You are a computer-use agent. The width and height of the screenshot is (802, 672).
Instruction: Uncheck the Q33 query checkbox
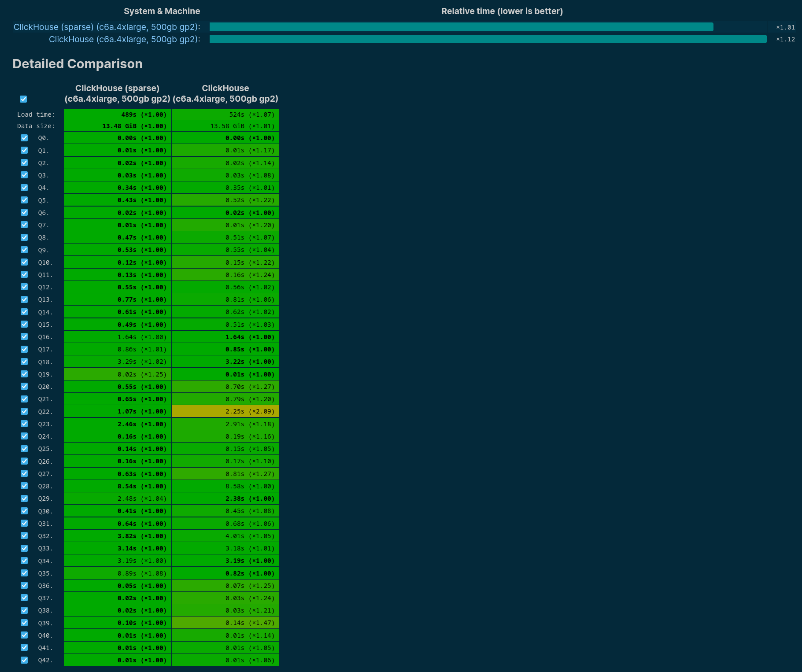tap(24, 548)
